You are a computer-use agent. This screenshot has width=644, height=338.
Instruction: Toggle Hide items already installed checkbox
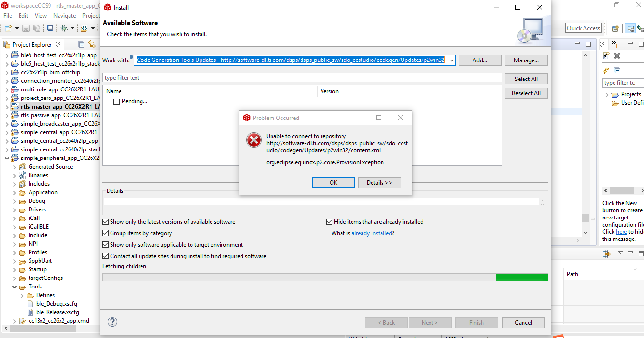click(329, 222)
